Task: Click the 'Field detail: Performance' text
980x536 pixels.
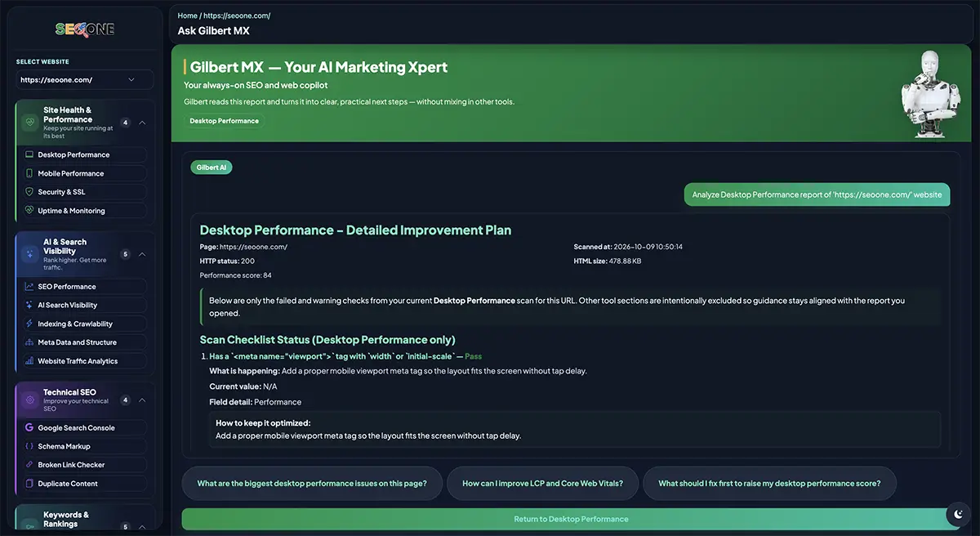Action: [x=256, y=402]
